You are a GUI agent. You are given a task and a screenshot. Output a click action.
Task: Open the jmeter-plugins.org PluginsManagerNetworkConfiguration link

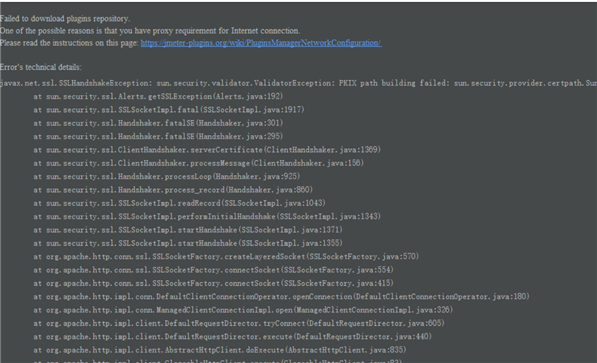tap(261, 43)
